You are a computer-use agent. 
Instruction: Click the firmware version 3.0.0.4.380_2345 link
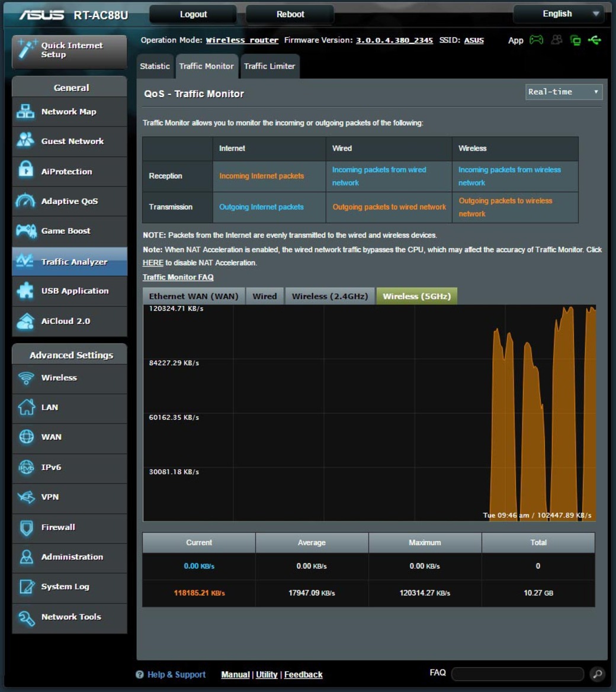click(x=394, y=40)
